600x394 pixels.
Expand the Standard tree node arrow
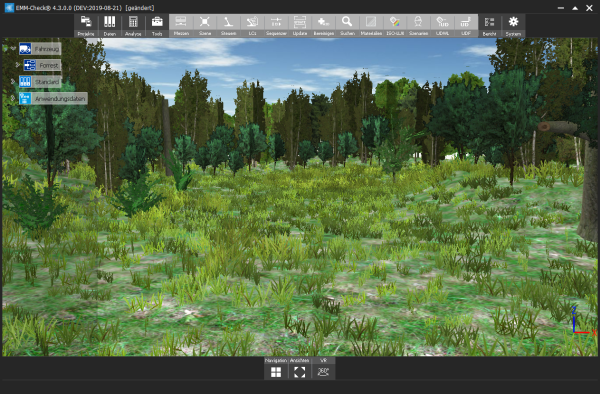tap(13, 81)
